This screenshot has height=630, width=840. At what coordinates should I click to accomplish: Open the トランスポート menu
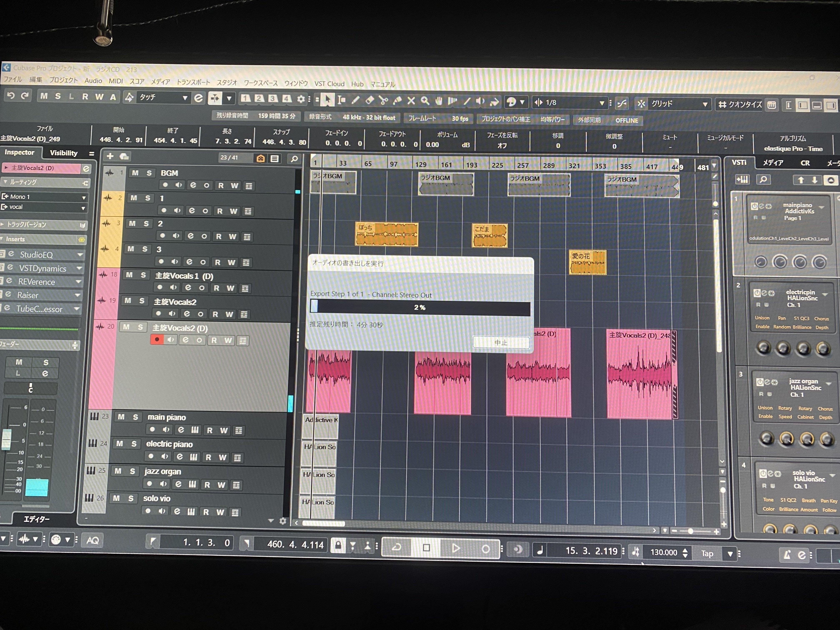pyautogui.click(x=193, y=82)
